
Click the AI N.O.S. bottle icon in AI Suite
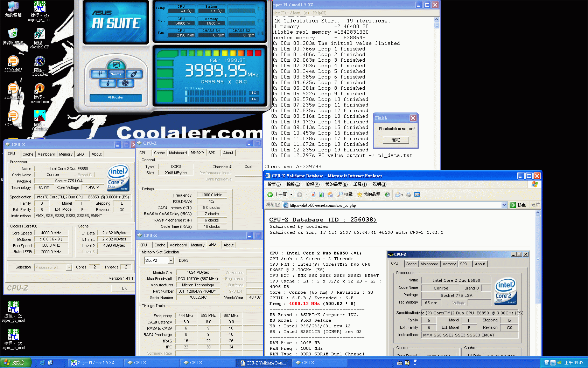134,74
